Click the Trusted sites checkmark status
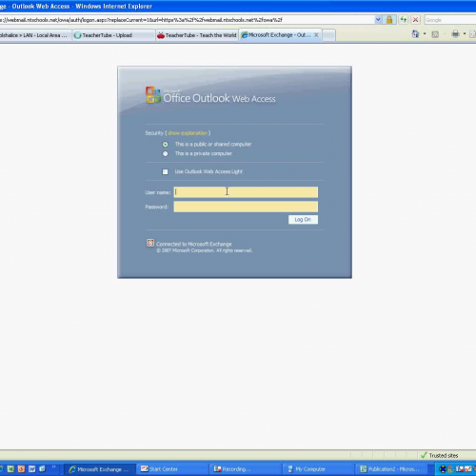Viewport: 476px width, 476px height. 440,455
